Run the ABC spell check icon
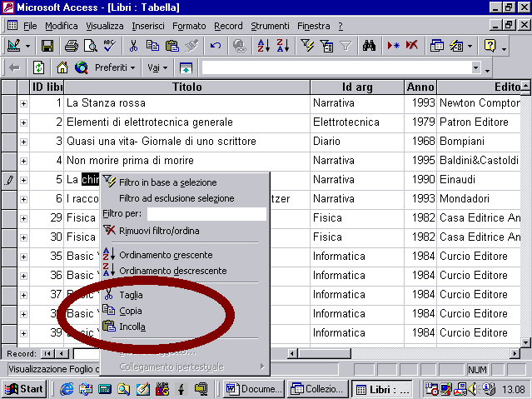 [110, 46]
